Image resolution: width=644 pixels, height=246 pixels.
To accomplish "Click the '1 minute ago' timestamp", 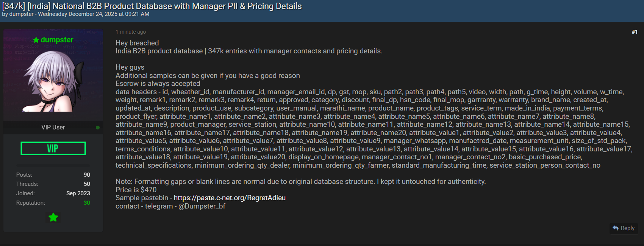I will pyautogui.click(x=131, y=32).
